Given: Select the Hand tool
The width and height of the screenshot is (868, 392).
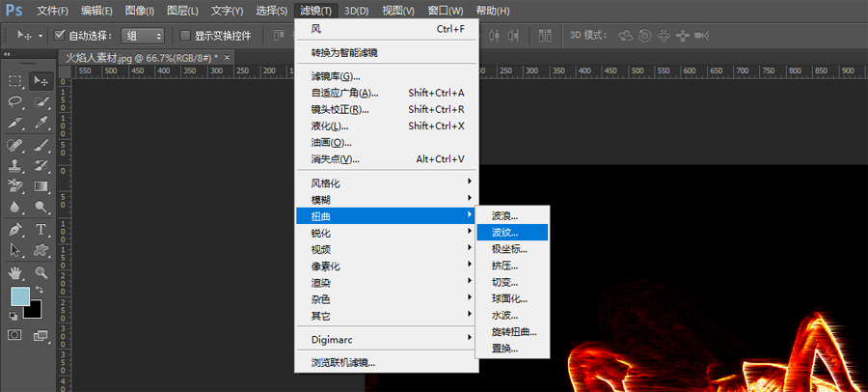Looking at the screenshot, I should click(x=14, y=271).
